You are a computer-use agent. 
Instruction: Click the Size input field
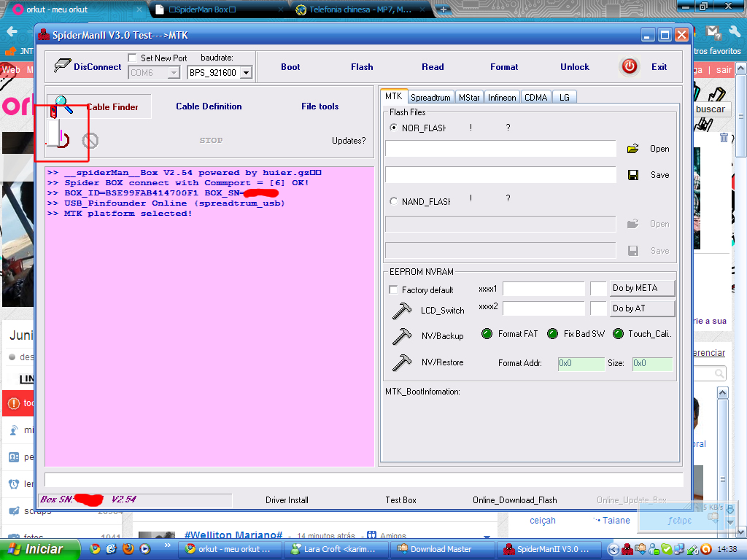pyautogui.click(x=652, y=363)
